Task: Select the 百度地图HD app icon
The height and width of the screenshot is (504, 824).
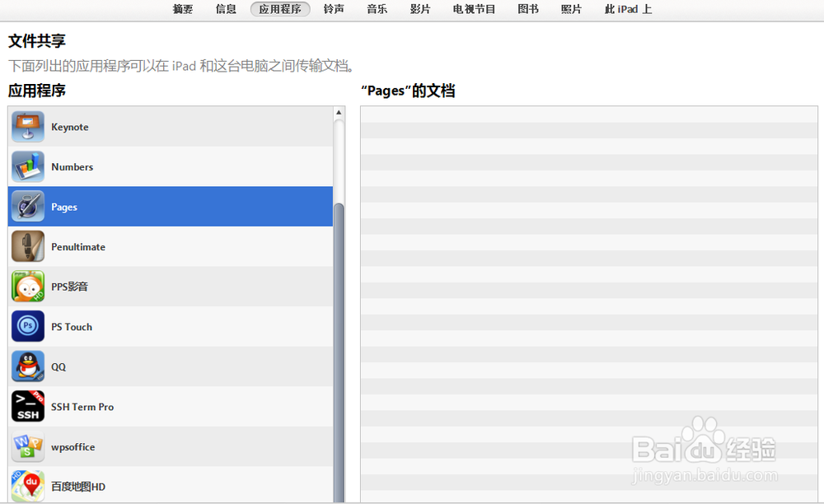Action: pyautogui.click(x=27, y=486)
